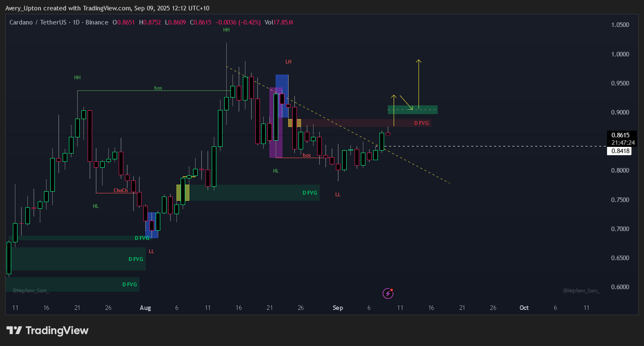Click the 1.0500 price scale label
644x346 pixels.
point(620,25)
